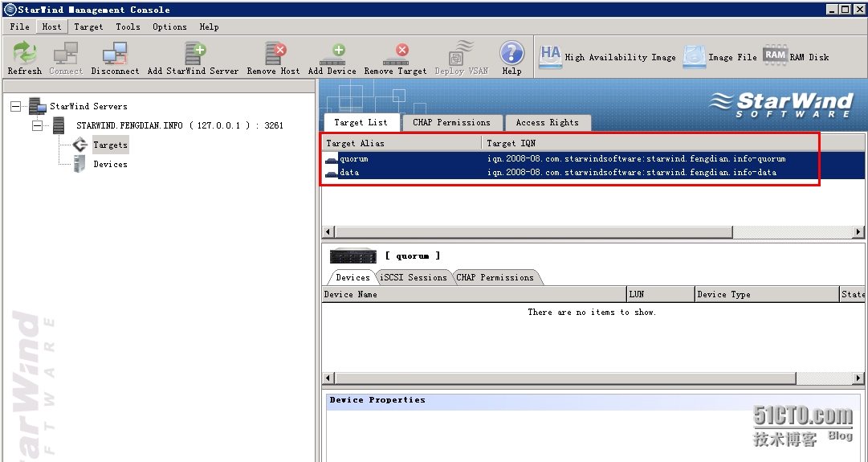
Task: Click the STARWIND.FENGDIAN.INFO server icon
Action: pyautogui.click(x=59, y=126)
